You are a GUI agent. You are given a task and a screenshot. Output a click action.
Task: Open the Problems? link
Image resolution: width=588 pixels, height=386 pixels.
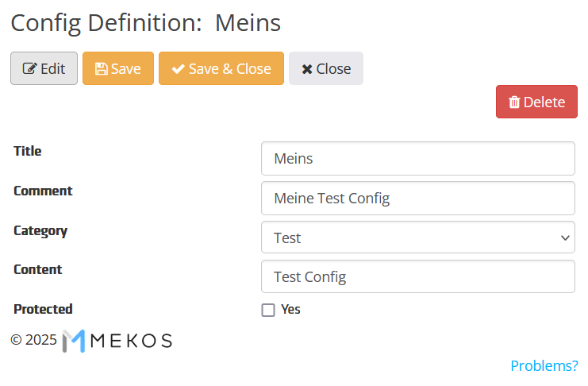(x=544, y=366)
